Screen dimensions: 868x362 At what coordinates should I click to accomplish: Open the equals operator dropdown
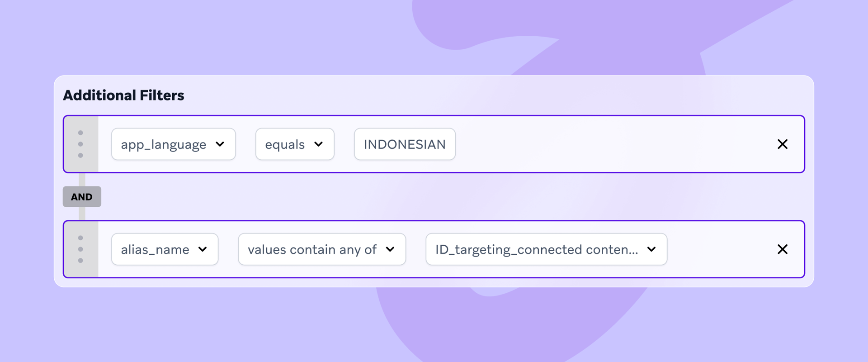point(294,144)
